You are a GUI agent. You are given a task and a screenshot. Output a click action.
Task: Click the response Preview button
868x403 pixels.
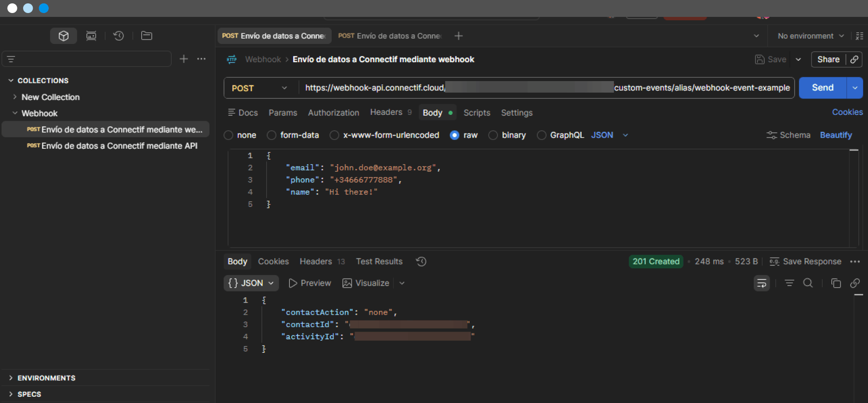310,283
